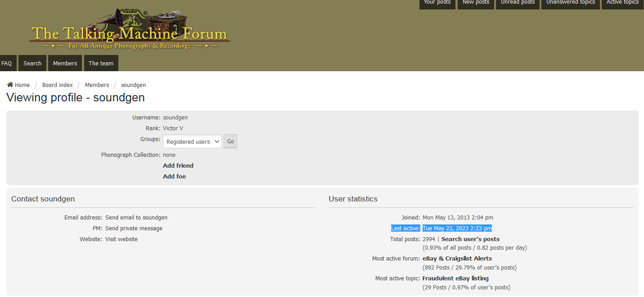Image resolution: width=644 pixels, height=297 pixels.
Task: Open the Groups dropdown
Action: click(x=192, y=142)
